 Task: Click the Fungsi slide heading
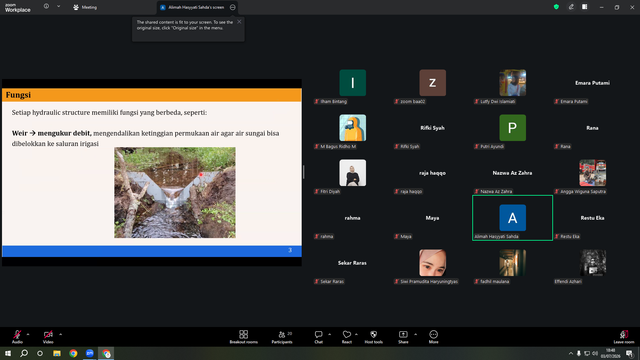pos(18,95)
